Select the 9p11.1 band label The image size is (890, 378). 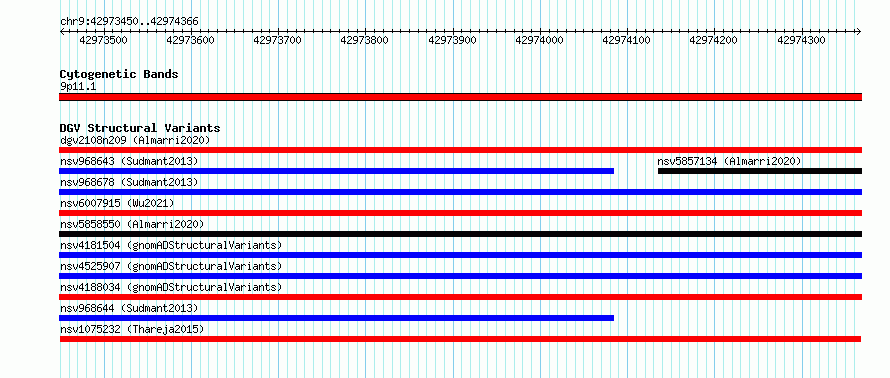point(78,87)
